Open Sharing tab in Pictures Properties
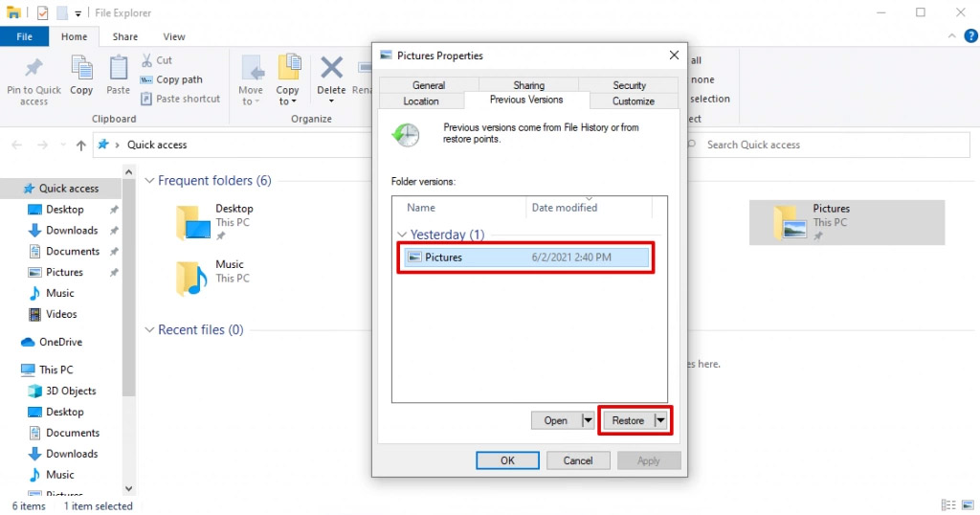 click(x=528, y=85)
